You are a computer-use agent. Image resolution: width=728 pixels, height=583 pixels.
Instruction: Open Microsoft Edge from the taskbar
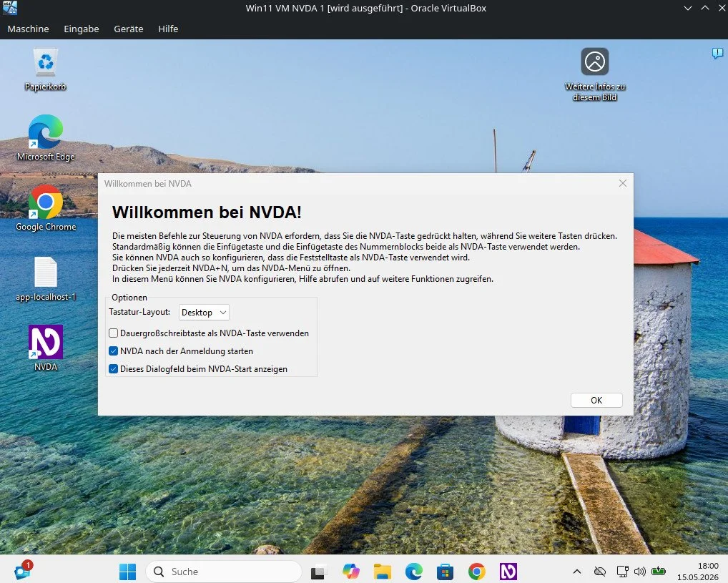coord(413,572)
